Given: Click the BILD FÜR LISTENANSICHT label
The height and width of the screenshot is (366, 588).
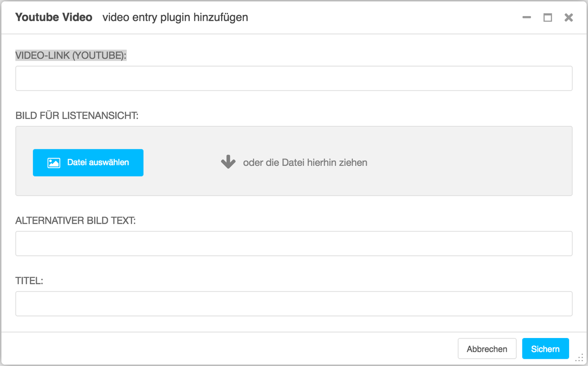Looking at the screenshot, I should tap(77, 116).
